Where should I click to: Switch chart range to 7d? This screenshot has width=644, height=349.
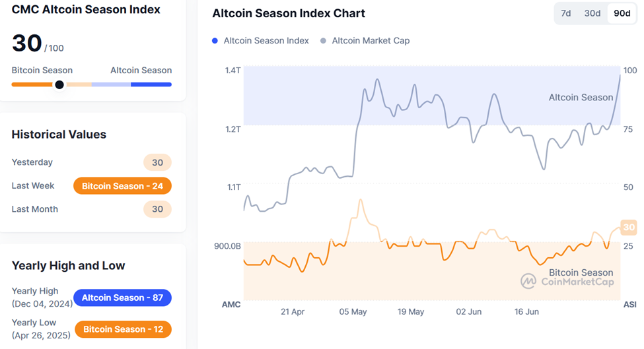(x=566, y=13)
